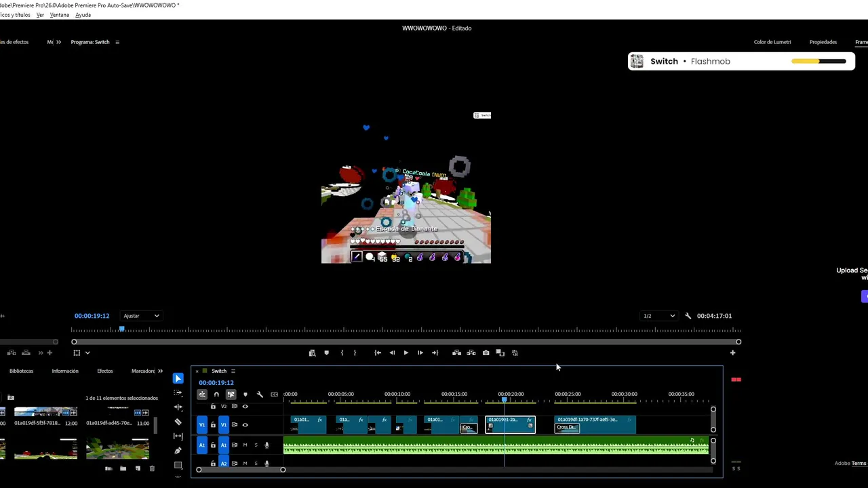Select the Slip tool
Viewport: 868px width, 488px height.
coord(178,436)
